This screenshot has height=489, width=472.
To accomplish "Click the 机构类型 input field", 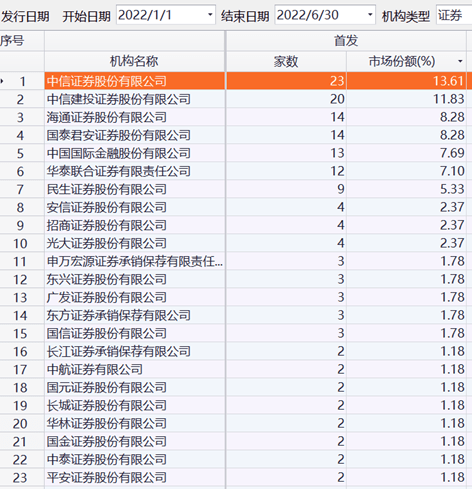I will pos(454,15).
